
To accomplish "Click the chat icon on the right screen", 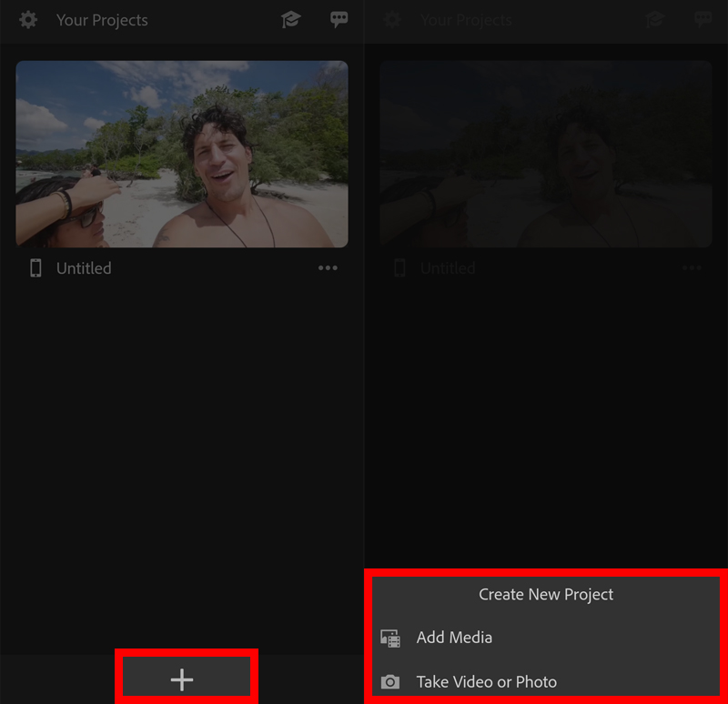I will pos(703,19).
